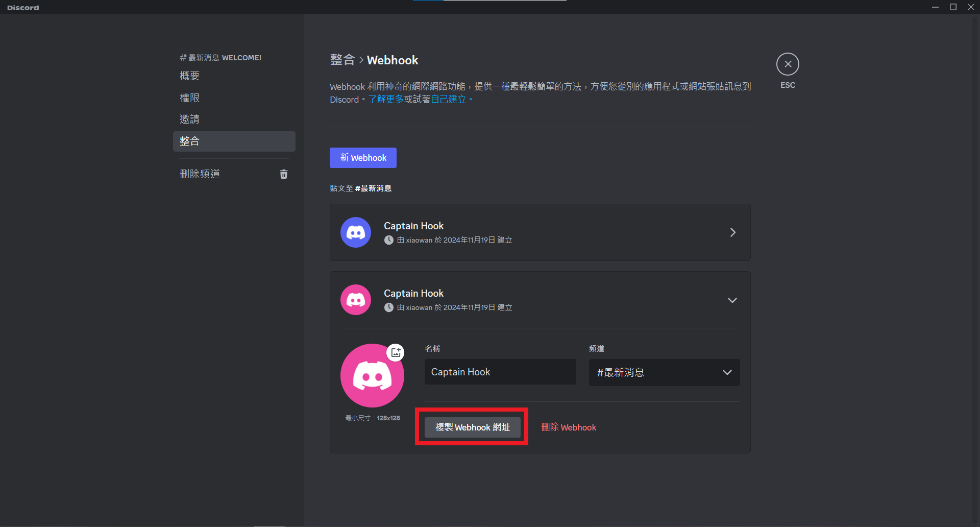This screenshot has height=527, width=980.
Task: Open the 權限 settings tab
Action: [x=234, y=98]
